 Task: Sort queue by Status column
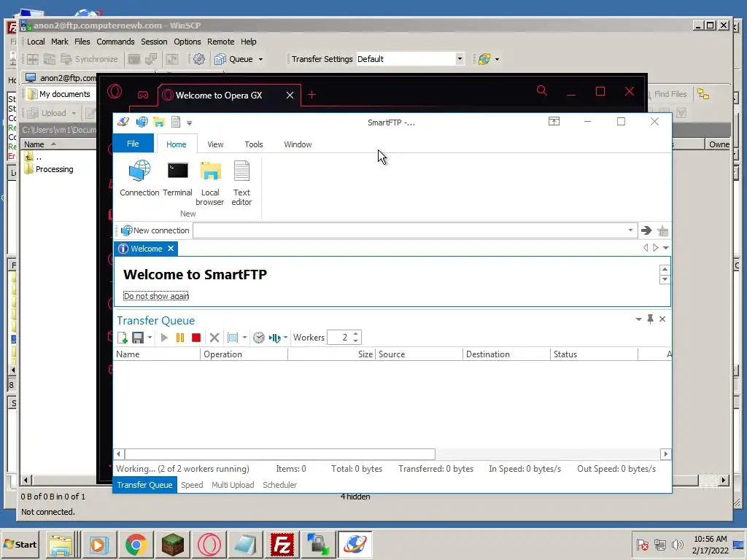[594, 354]
